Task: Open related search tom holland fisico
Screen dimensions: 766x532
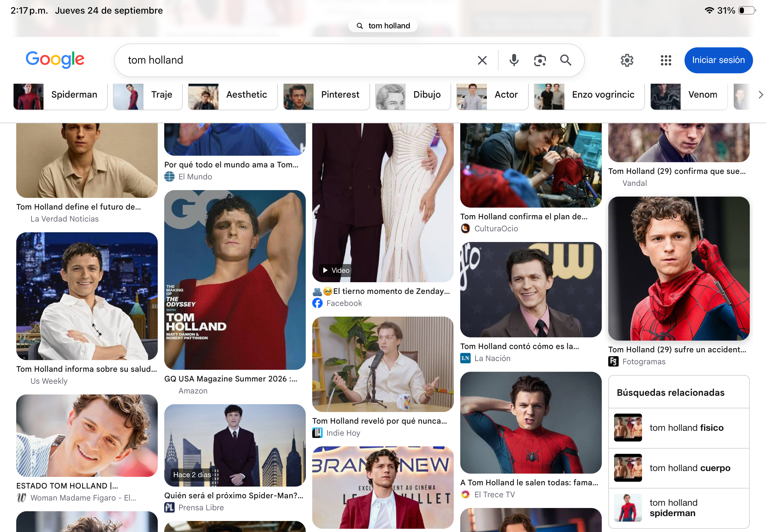Action: (679, 428)
